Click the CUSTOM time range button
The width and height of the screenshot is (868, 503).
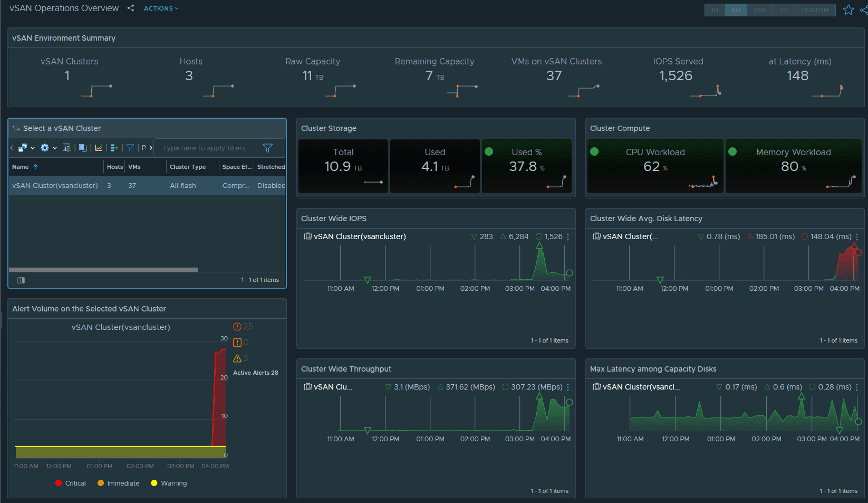coord(814,10)
